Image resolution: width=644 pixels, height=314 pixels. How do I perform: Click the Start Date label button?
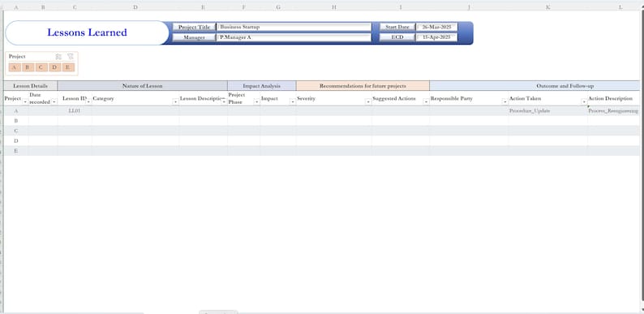[x=397, y=27]
